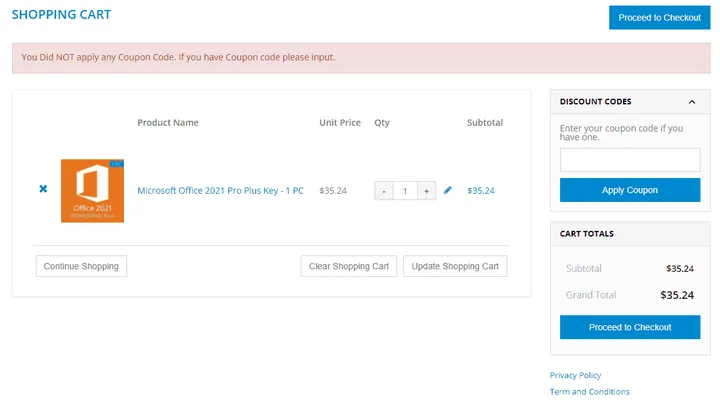Click the Continue Shopping button
720x402 pixels.
[81, 266]
